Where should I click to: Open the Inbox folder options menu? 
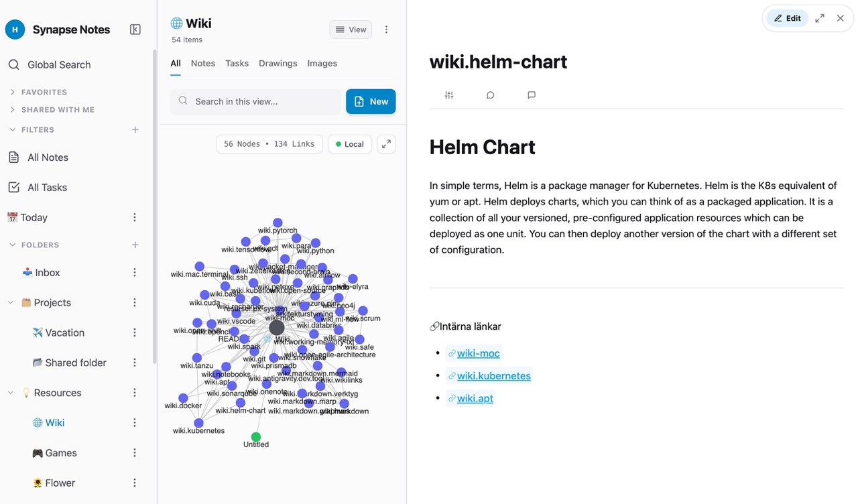click(x=134, y=272)
